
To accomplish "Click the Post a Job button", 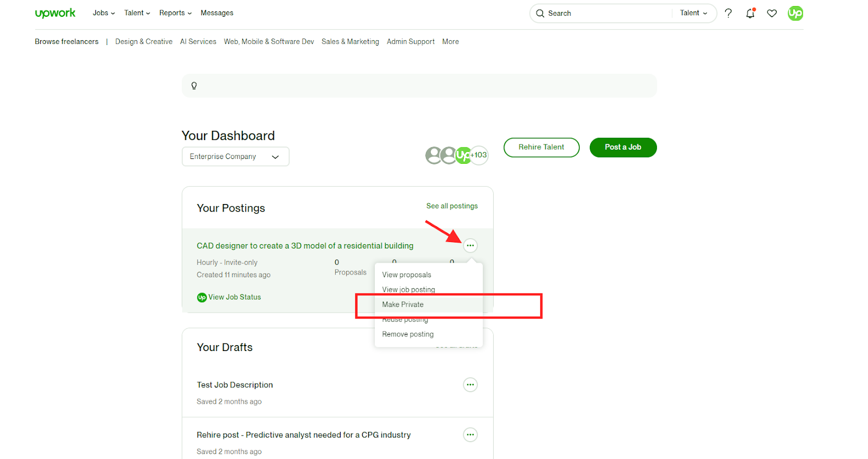I will tap(623, 147).
